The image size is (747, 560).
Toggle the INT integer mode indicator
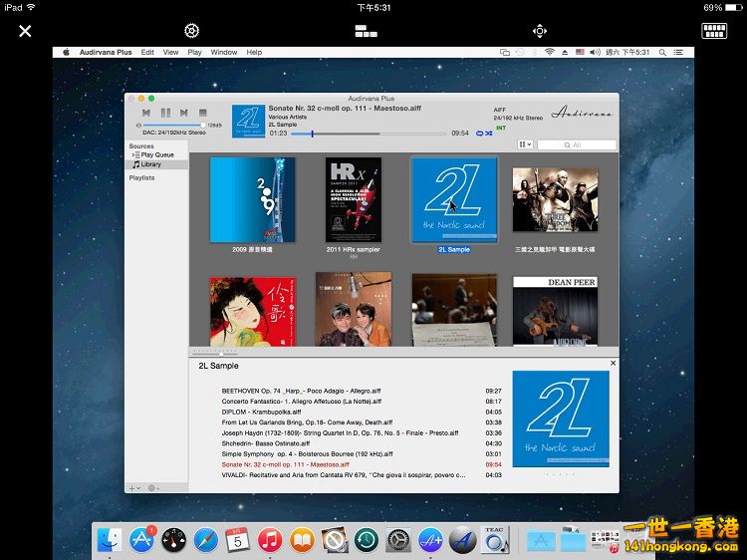click(500, 128)
